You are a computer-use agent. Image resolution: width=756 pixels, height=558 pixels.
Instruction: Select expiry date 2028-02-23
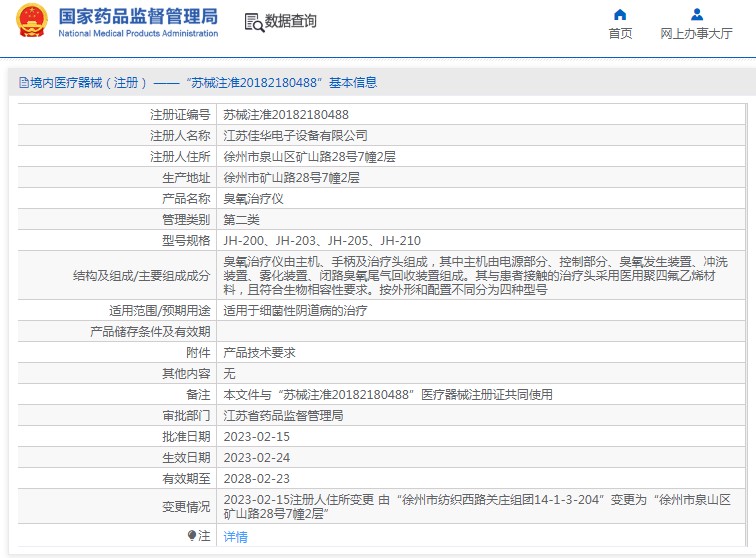pos(256,478)
